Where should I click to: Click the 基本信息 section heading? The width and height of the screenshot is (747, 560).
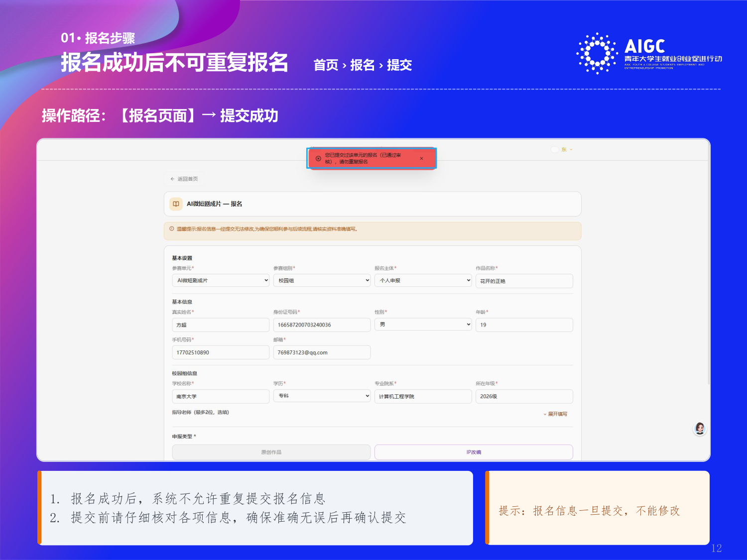click(x=182, y=302)
